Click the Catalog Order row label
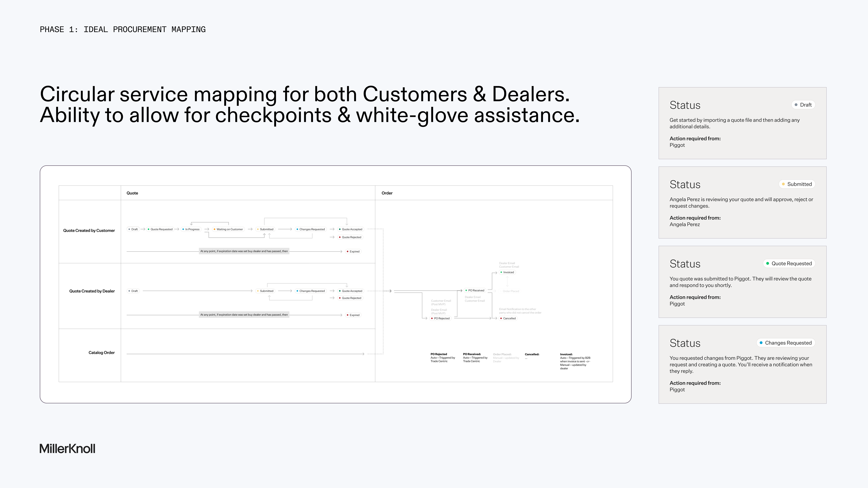Image resolution: width=868 pixels, height=488 pixels. (101, 353)
